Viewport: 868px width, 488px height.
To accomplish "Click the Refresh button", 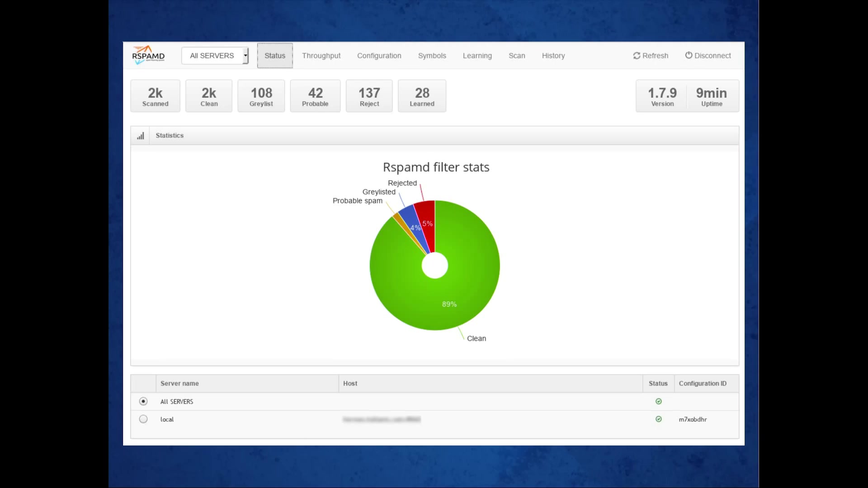I will coord(651,56).
